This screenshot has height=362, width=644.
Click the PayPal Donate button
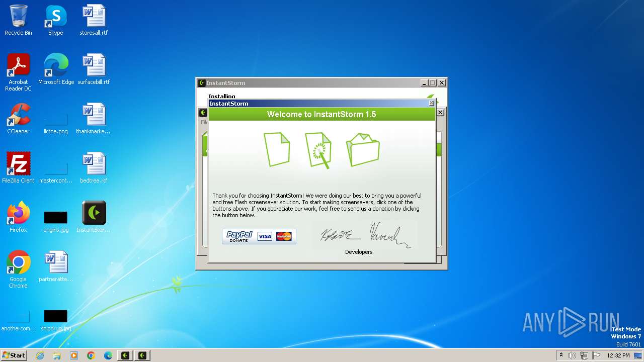click(x=259, y=236)
